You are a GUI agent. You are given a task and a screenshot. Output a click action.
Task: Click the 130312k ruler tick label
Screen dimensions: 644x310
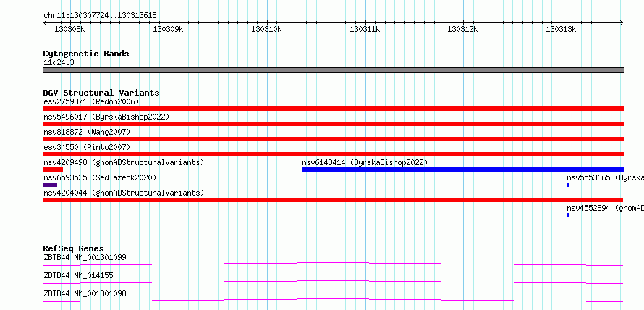pos(462,29)
